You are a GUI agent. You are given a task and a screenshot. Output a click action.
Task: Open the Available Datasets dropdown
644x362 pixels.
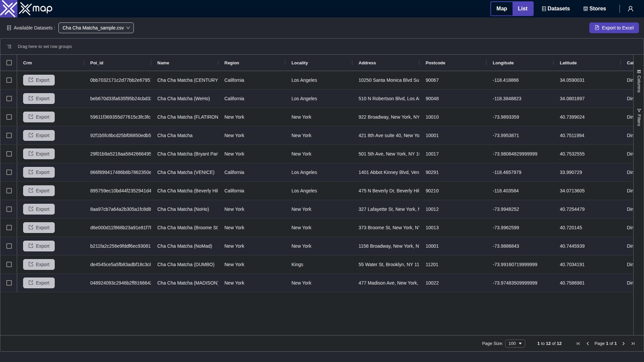(96, 28)
